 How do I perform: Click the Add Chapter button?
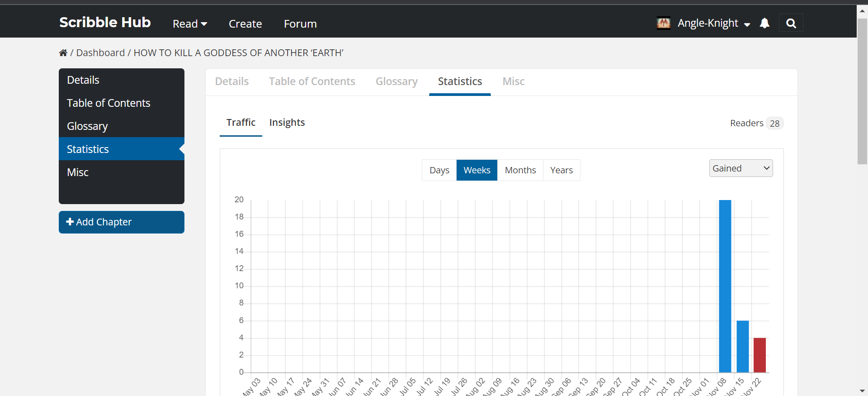click(x=122, y=222)
